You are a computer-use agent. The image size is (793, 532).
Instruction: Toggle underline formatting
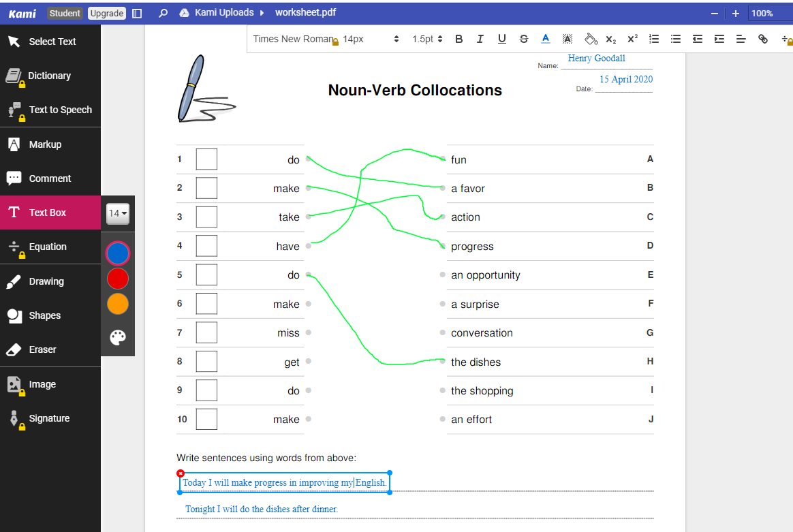pyautogui.click(x=501, y=39)
